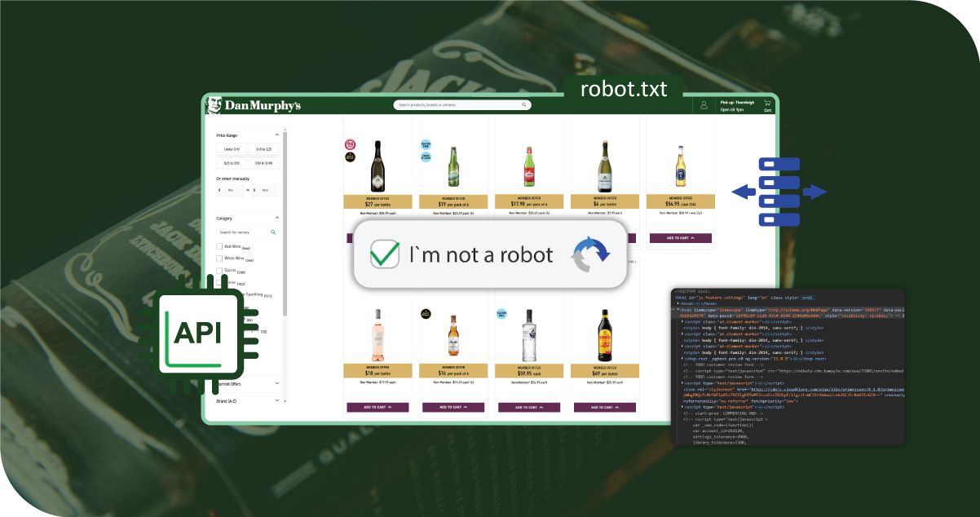Add the $18 rosé bottle to cart
Image resolution: width=980 pixels, height=517 pixels.
pos(377,407)
